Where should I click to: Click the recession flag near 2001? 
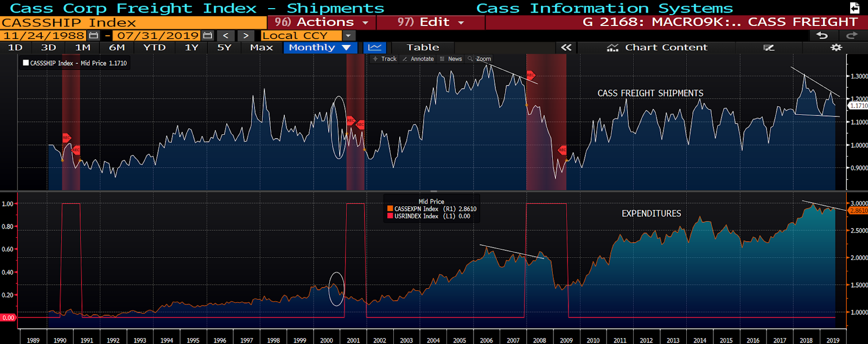350,120
